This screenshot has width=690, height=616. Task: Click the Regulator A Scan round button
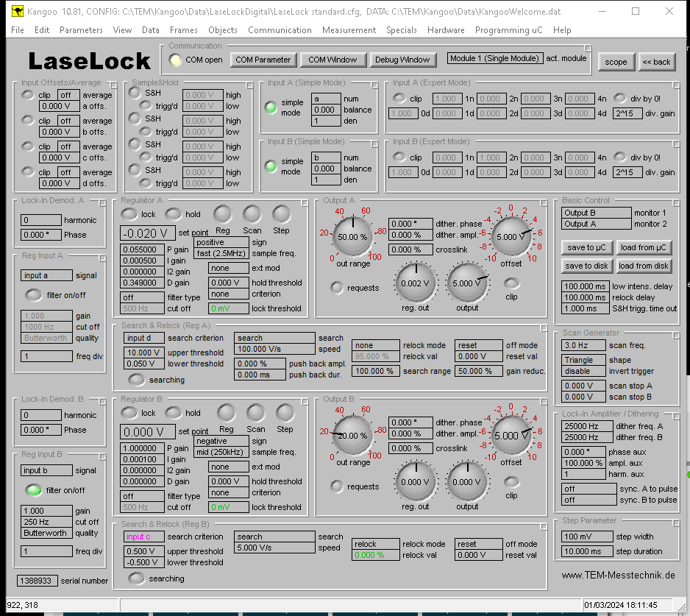point(252,214)
